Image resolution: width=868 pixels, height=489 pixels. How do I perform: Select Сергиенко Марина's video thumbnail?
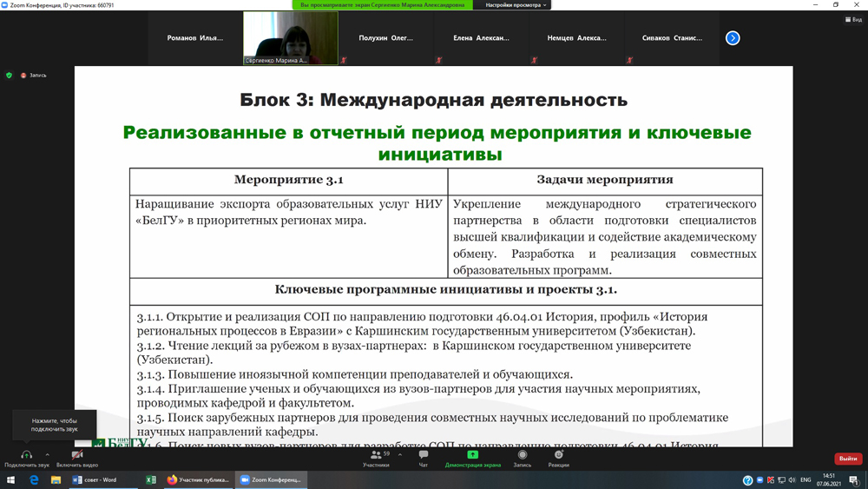click(x=291, y=38)
